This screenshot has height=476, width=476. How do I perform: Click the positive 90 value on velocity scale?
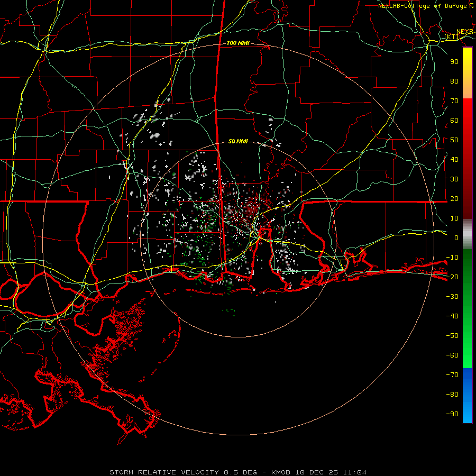[454, 62]
